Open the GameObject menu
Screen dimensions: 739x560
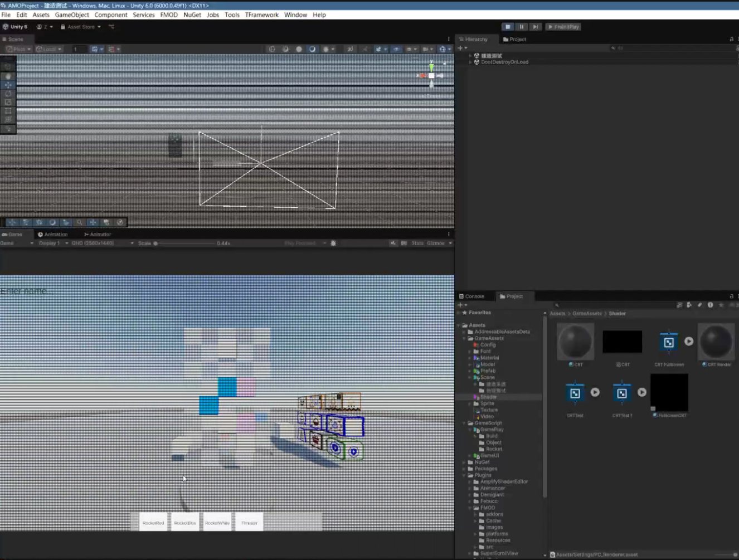coord(71,15)
